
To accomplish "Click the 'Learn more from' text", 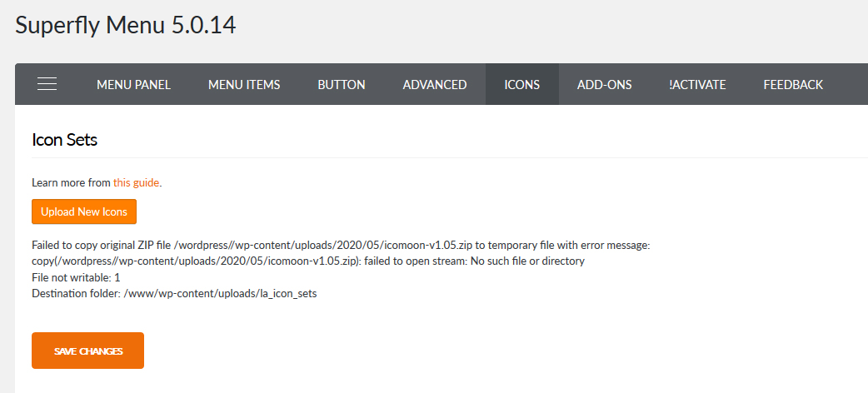I will (72, 182).
